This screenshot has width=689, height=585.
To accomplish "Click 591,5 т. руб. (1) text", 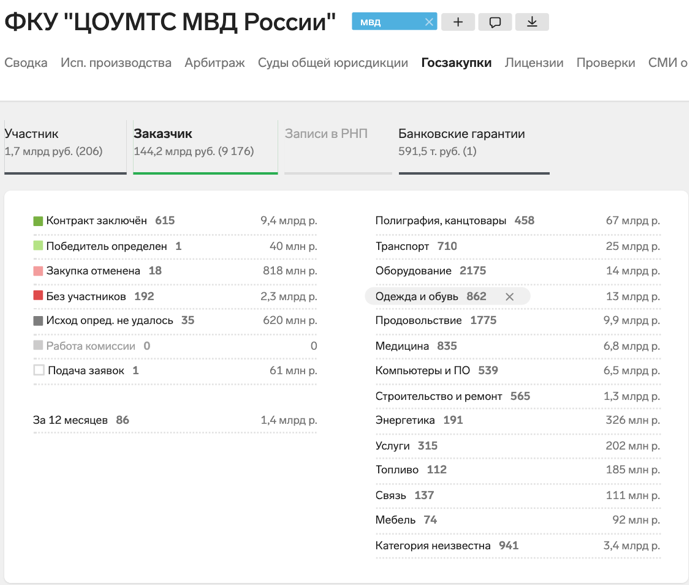I will pyautogui.click(x=437, y=152).
